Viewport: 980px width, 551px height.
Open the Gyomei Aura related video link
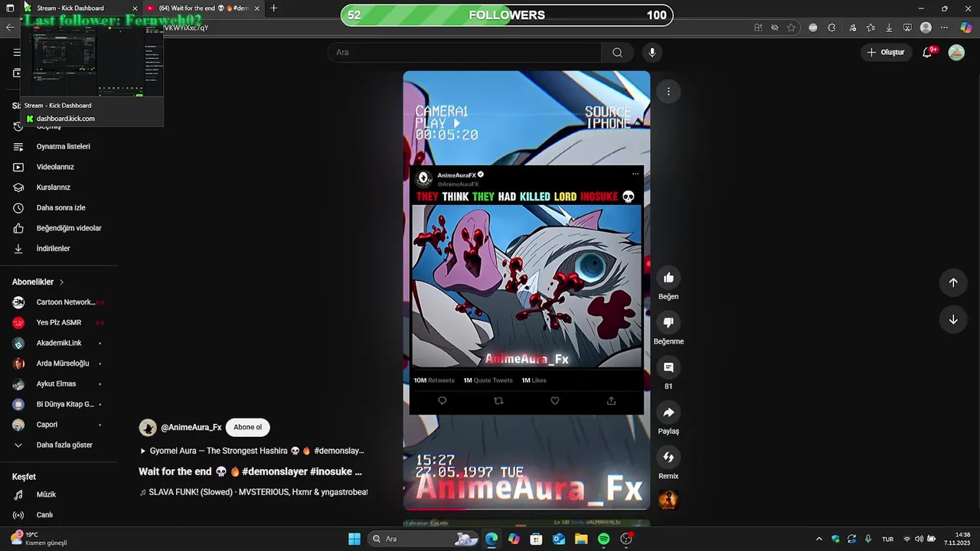(x=252, y=451)
